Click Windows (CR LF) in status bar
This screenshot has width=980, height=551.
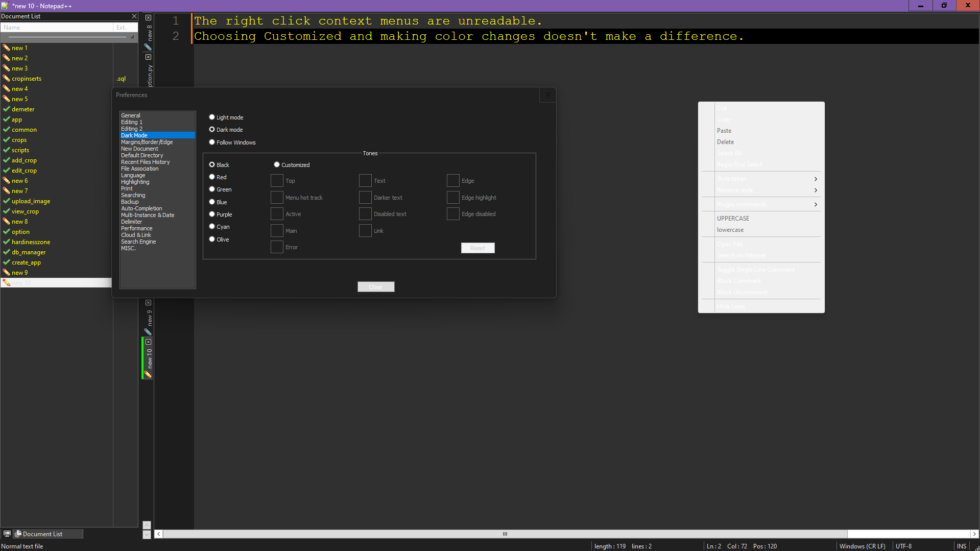863,546
